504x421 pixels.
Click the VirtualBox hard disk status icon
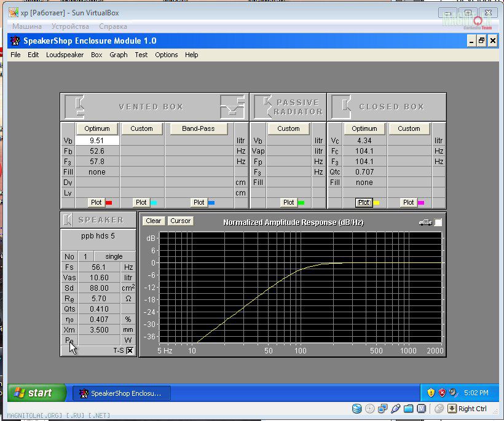[357, 409]
